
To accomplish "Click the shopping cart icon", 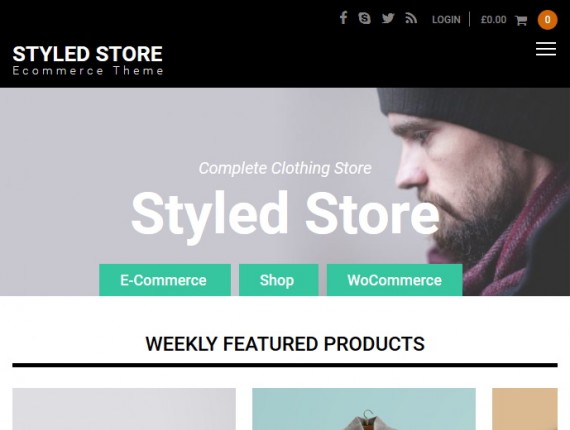I will (x=521, y=20).
